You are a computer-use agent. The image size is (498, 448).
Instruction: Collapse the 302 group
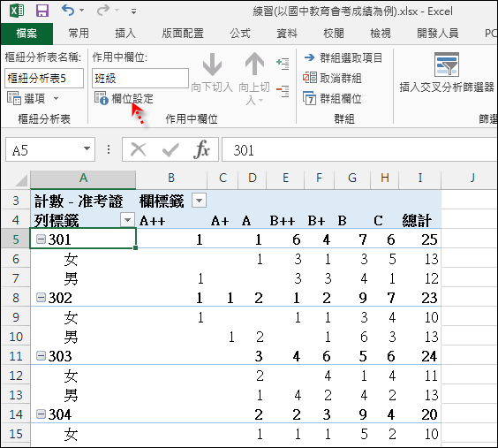[41, 298]
